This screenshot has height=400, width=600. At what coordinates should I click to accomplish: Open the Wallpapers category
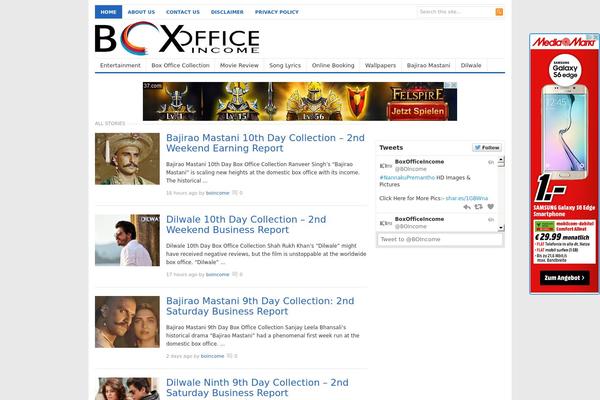[x=380, y=65]
